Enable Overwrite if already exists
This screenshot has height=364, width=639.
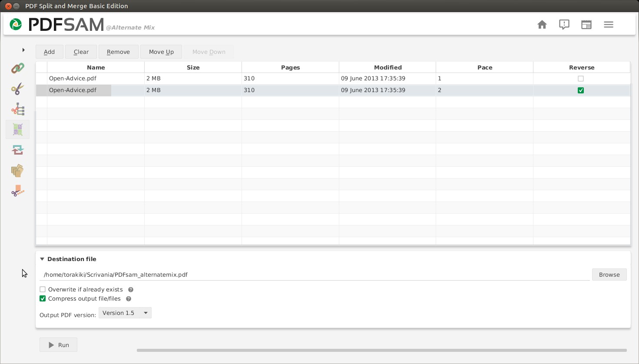[43, 289]
